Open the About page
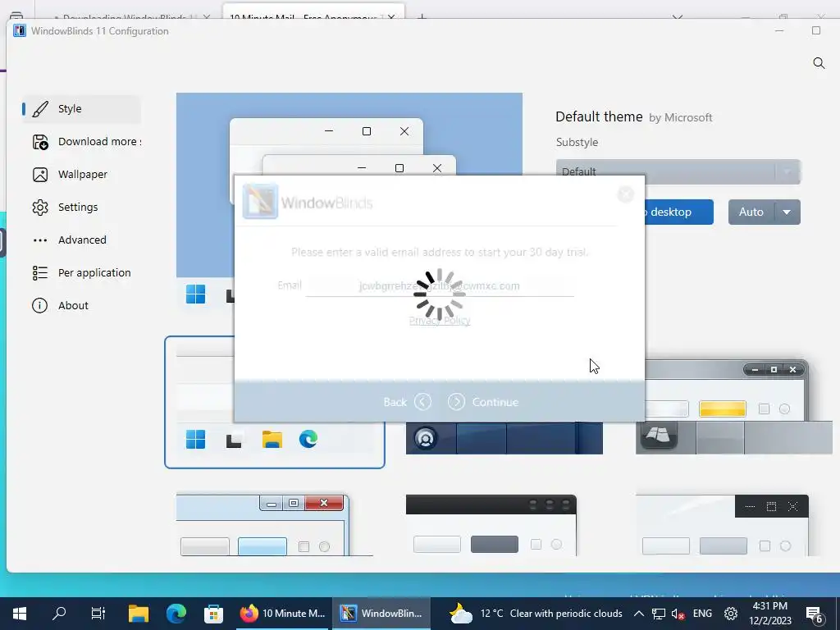Screen dimensions: 840x630 coord(81,305)
